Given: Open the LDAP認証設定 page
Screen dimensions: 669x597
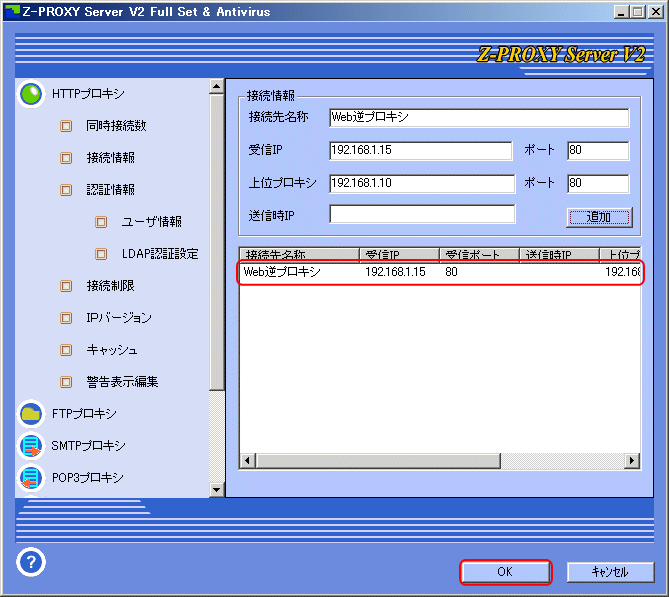Looking at the screenshot, I should [160, 254].
